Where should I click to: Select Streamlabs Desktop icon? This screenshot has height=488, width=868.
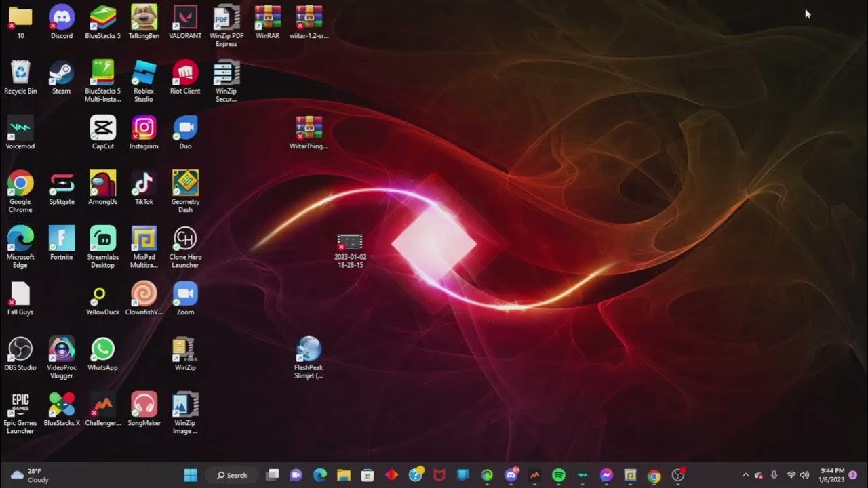pyautogui.click(x=103, y=247)
